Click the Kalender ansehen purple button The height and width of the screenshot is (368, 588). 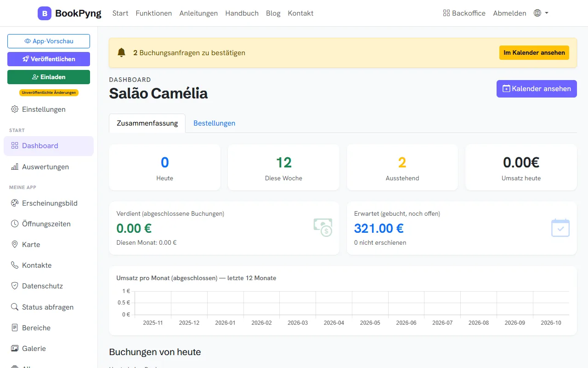537,89
